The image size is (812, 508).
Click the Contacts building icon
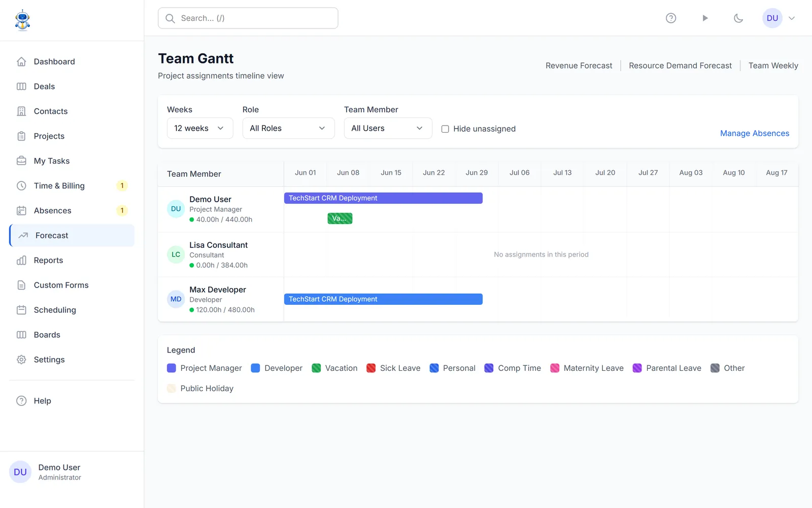pyautogui.click(x=21, y=111)
